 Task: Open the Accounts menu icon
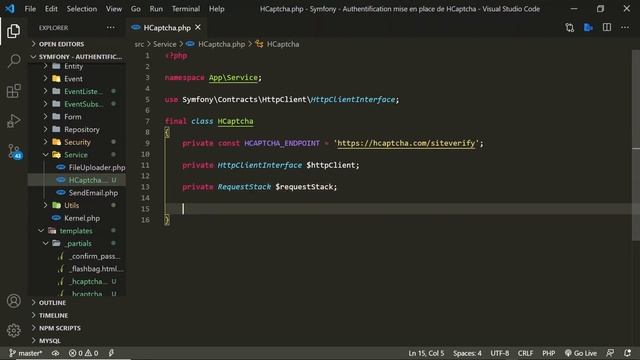(13, 301)
